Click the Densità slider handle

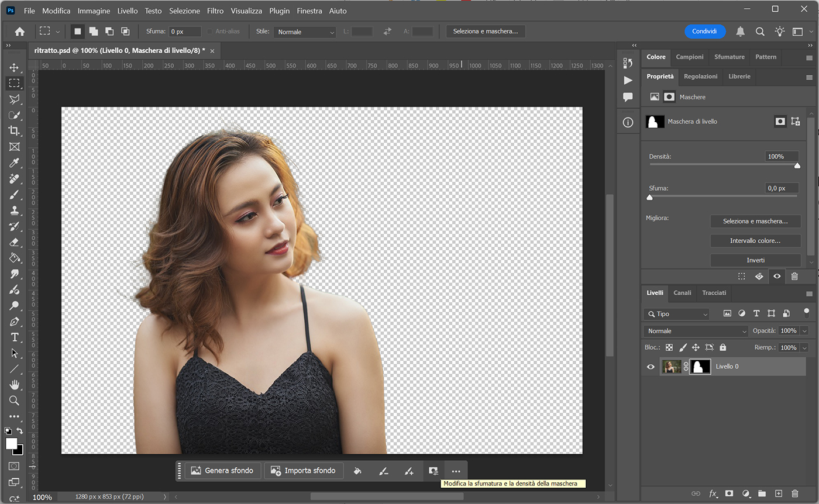pyautogui.click(x=797, y=166)
